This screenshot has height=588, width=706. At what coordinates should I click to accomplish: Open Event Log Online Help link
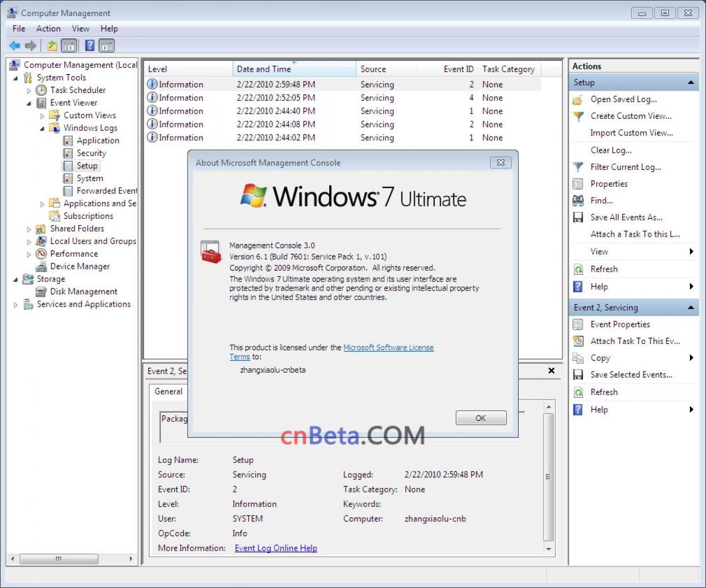pyautogui.click(x=276, y=548)
